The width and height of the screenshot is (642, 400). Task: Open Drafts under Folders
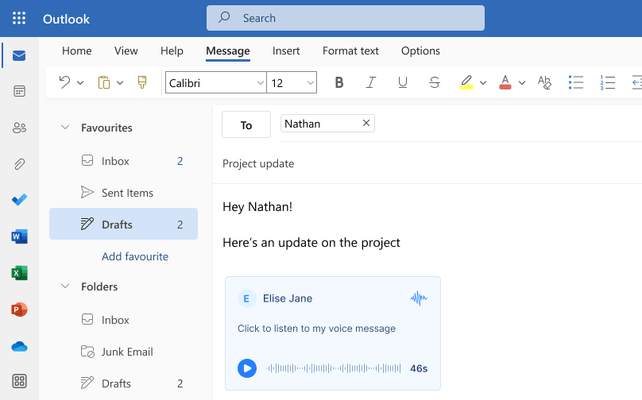(123, 383)
